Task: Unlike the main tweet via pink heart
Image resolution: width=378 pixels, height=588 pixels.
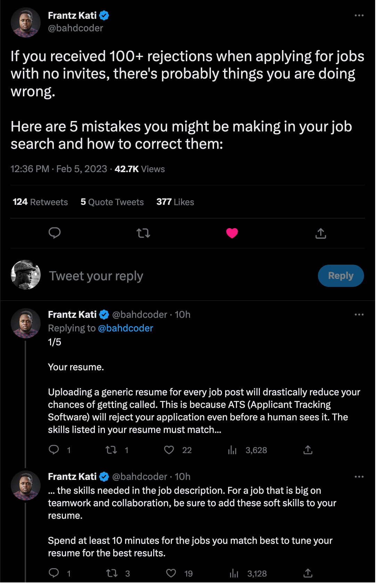Action: (x=232, y=233)
